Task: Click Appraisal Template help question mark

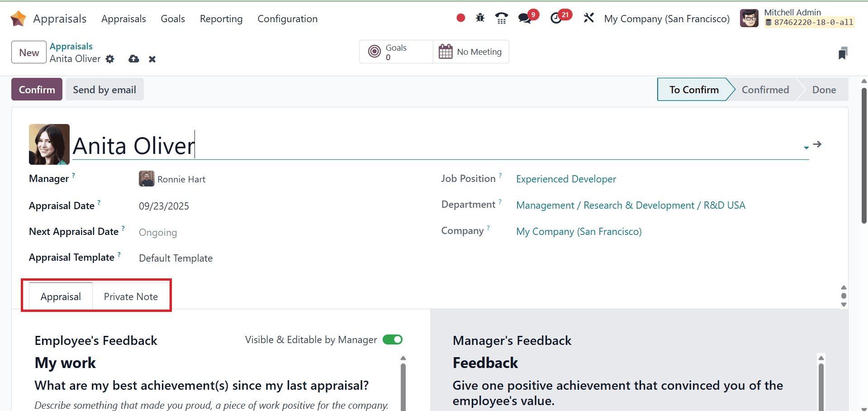Action: (119, 254)
